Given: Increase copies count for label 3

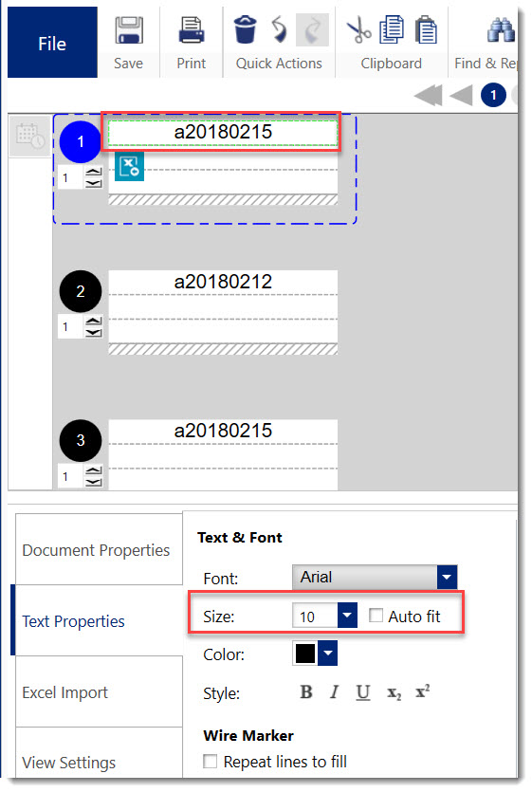Looking at the screenshot, I should [x=94, y=470].
